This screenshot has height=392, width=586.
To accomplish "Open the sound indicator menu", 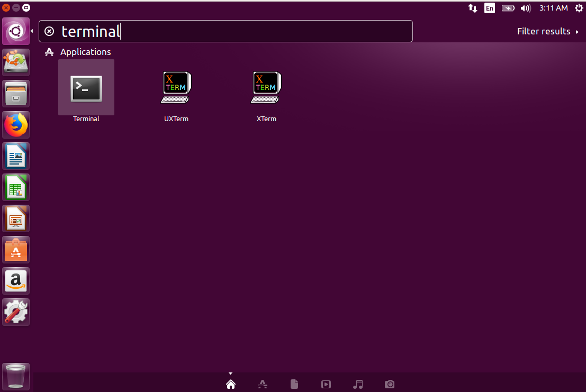I will (x=526, y=8).
